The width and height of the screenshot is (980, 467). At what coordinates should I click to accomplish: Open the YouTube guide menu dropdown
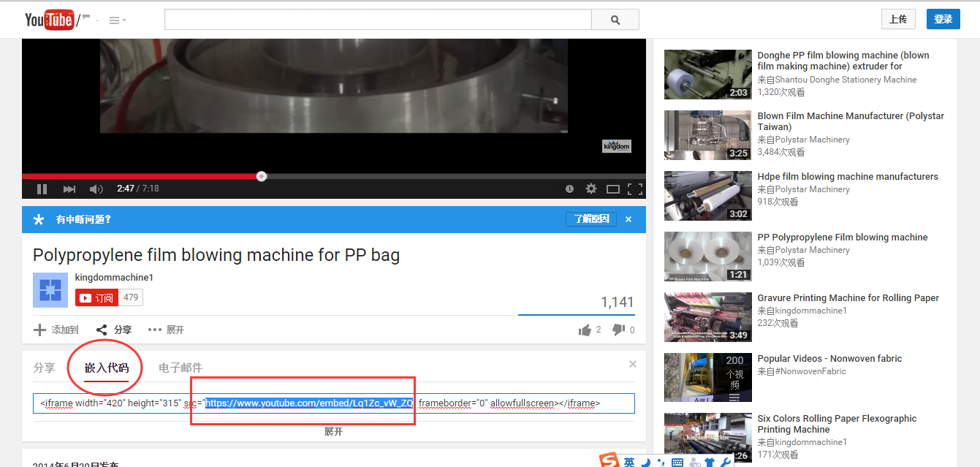click(117, 20)
